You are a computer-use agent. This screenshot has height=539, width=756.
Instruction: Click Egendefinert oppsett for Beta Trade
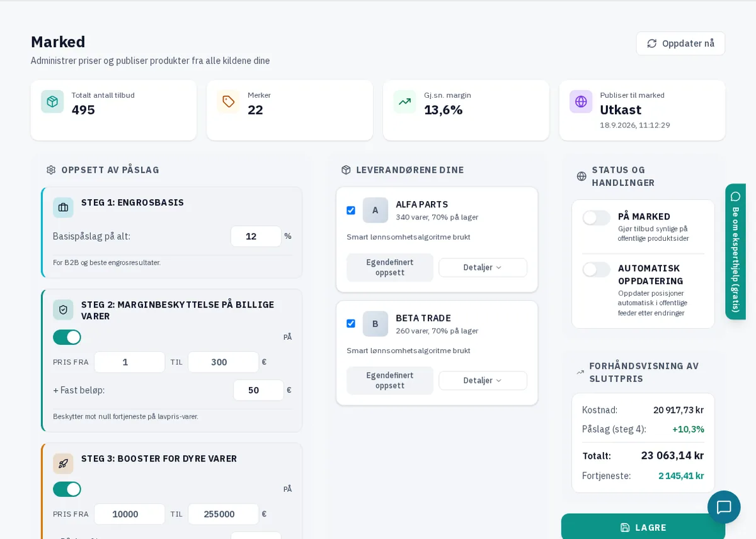[x=390, y=381]
